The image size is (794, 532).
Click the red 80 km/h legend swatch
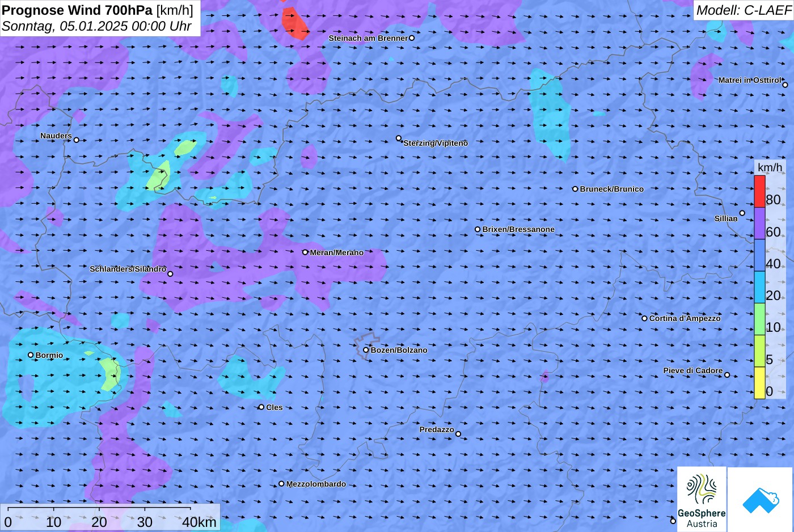click(x=759, y=192)
